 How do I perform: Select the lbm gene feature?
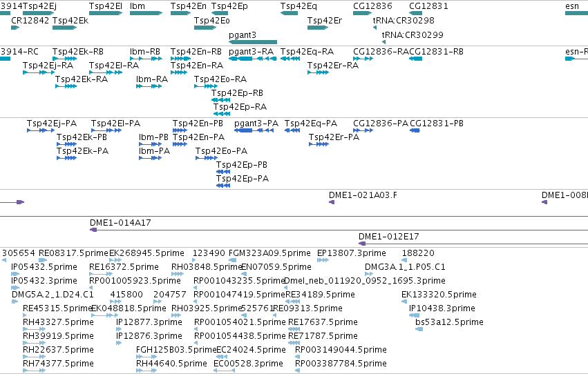click(146, 13)
